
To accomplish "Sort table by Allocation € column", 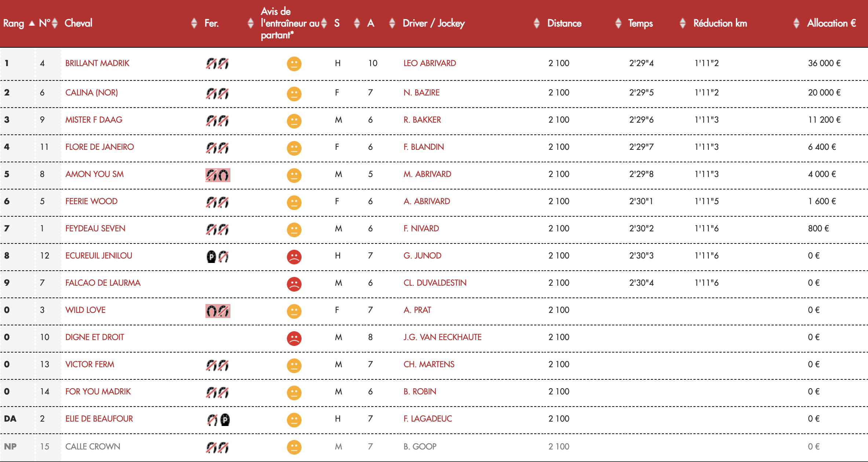I will [x=831, y=23].
